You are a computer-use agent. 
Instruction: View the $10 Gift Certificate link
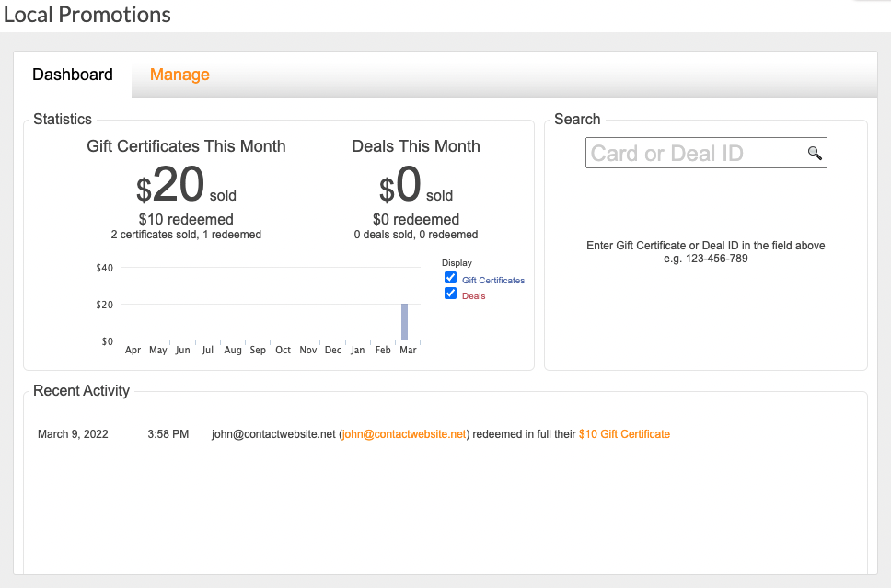click(624, 433)
